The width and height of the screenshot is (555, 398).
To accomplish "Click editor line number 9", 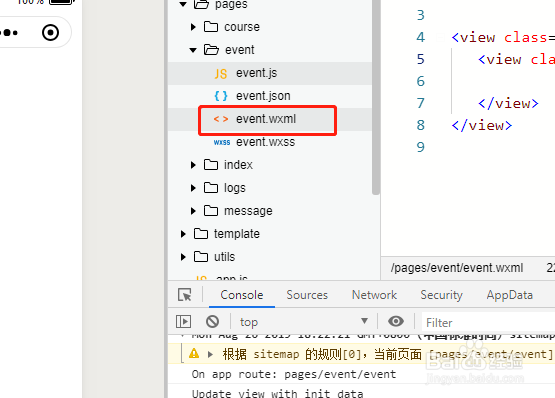I will (420, 147).
